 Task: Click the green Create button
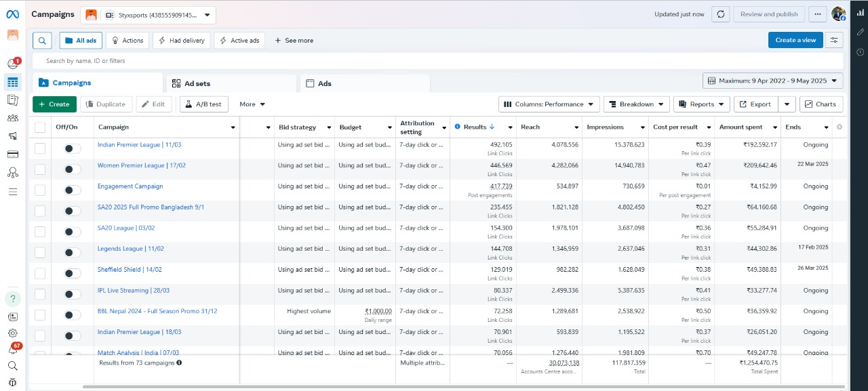pos(54,104)
